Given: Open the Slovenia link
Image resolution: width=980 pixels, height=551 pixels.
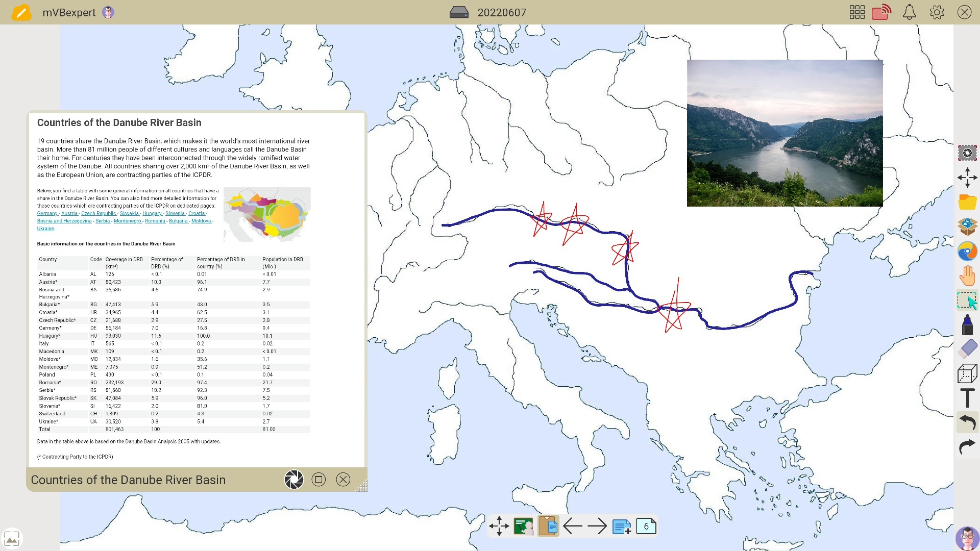Looking at the screenshot, I should (x=175, y=213).
